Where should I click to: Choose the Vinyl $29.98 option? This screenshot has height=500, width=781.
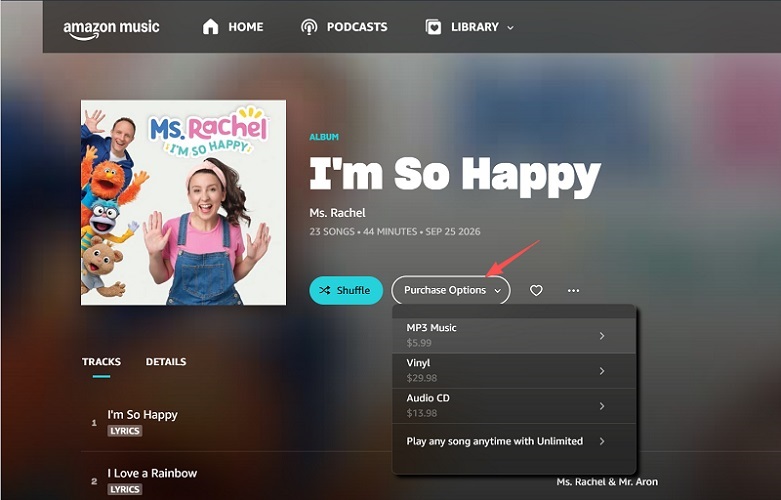click(514, 371)
